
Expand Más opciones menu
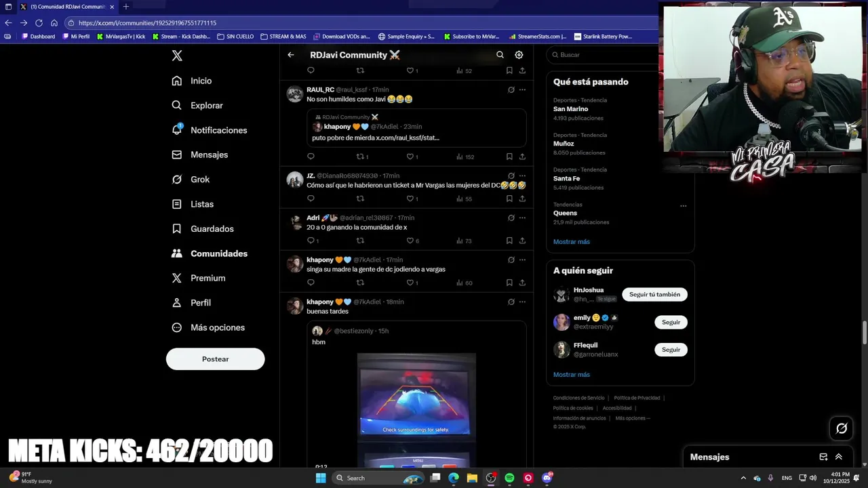coord(208,327)
